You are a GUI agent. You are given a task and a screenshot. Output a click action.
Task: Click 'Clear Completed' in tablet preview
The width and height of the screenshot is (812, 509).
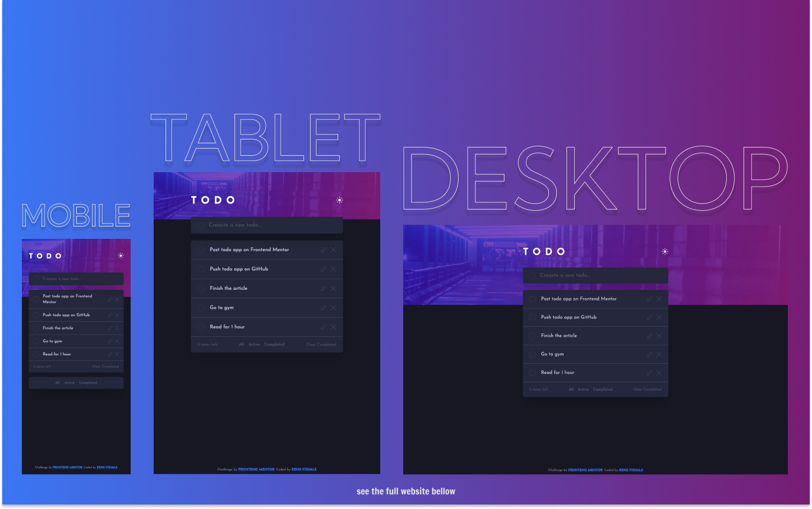pyautogui.click(x=321, y=345)
